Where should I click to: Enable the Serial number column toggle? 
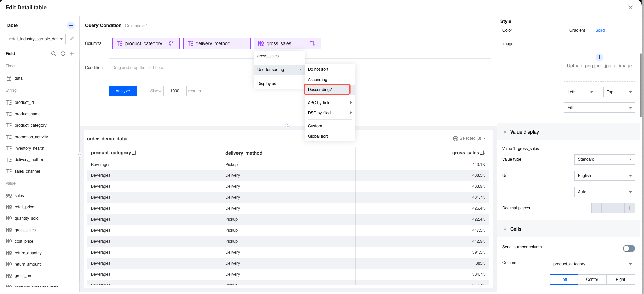628,248
